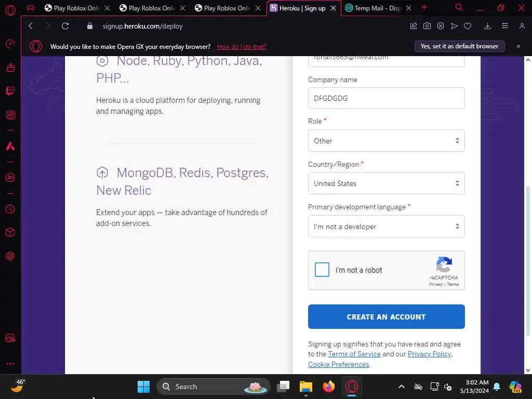
Task: Open reCAPTCHA Terms link
Action: (x=453, y=284)
